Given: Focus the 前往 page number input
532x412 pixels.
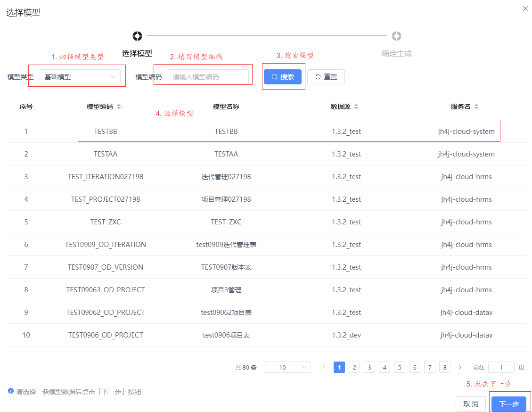Looking at the screenshot, I should 501,367.
